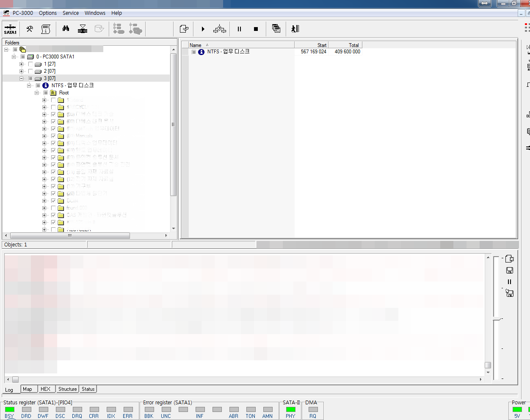Sort file list by Start column header
The width and height of the screenshot is (530, 420).
pyautogui.click(x=311, y=45)
